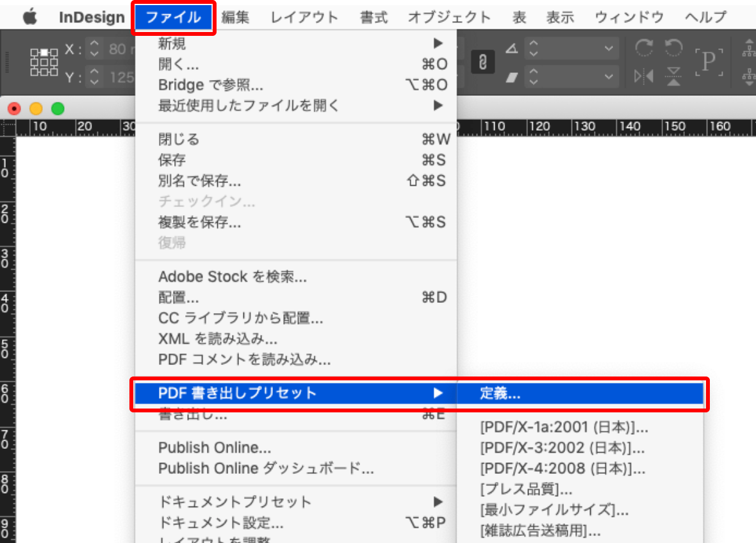Open the rotation angle dropdown
Screen dimensions: 756x543
609,48
